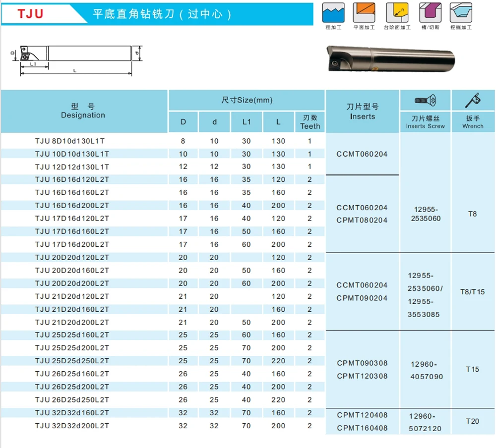Viewport: 496px width, 448px height.
Task: Select row TJU 8D10d130L1T
Action: 163,141
